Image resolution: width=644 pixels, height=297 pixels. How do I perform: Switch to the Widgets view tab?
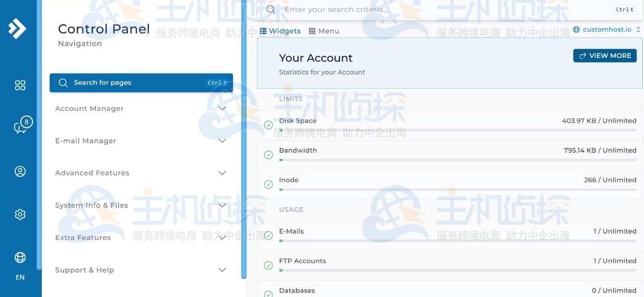pos(280,31)
